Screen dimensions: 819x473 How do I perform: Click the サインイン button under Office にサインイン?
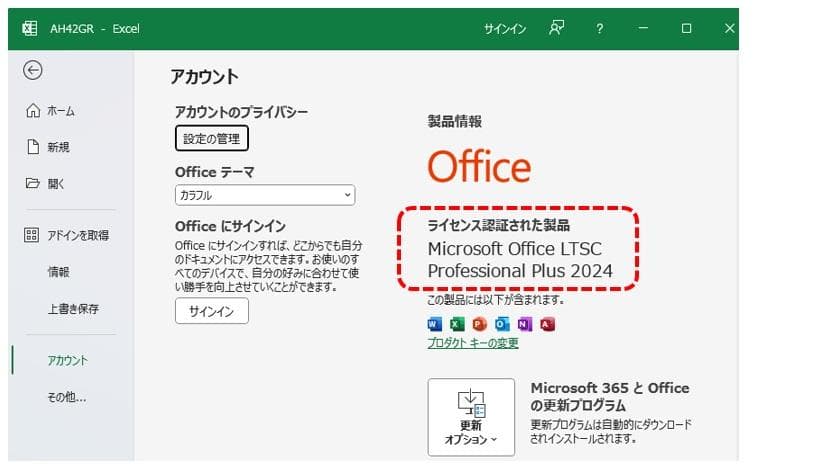click(x=212, y=311)
